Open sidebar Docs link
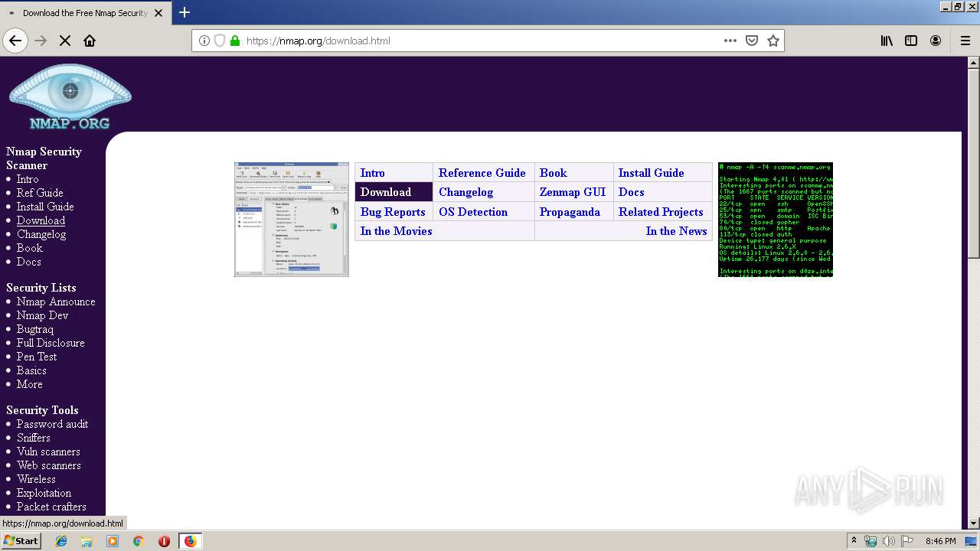 pyautogui.click(x=29, y=262)
